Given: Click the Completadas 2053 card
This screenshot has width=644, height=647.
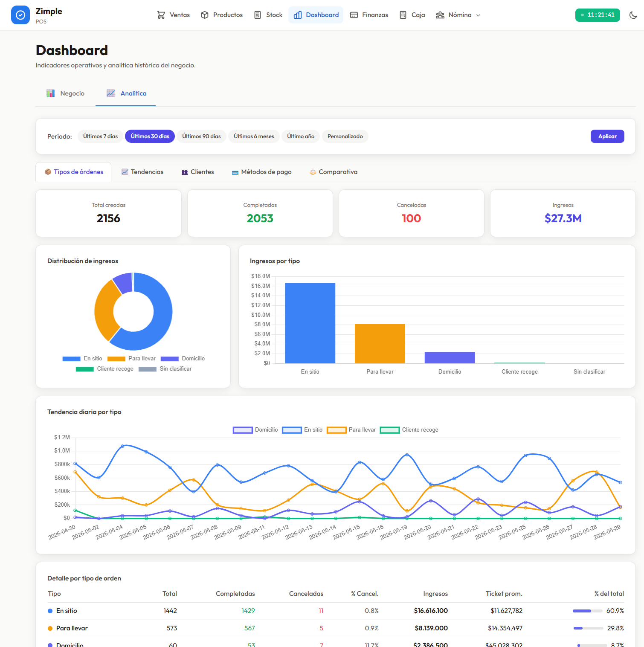Looking at the screenshot, I should point(260,213).
